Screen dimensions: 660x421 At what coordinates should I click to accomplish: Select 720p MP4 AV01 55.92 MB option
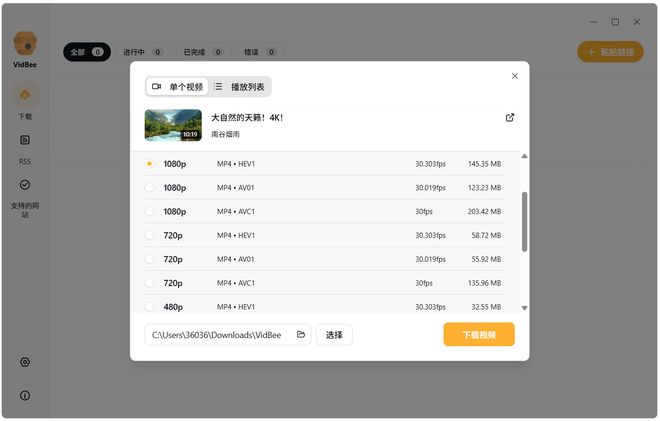[325, 259]
